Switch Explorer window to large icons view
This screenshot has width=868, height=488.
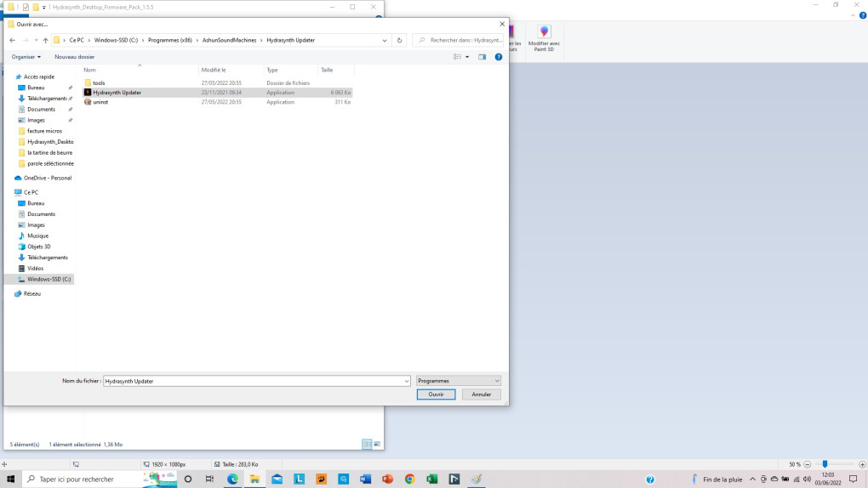(377, 445)
